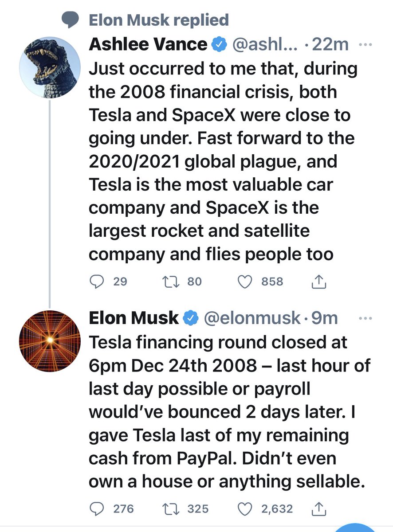Open Elon Musk's profile picture

[x=50, y=340]
